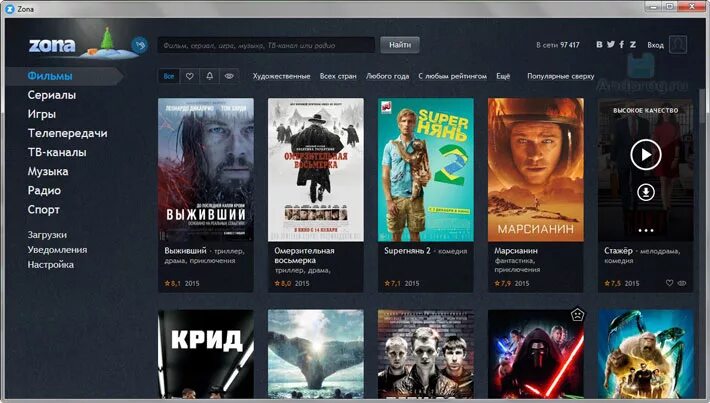Change the sorting Популярные сверху
The height and width of the screenshot is (403, 710).
tap(561, 76)
